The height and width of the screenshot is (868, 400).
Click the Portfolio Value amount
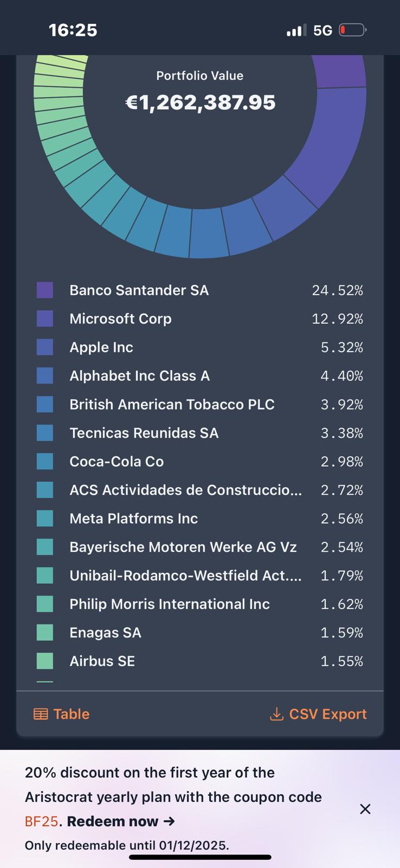tap(200, 103)
